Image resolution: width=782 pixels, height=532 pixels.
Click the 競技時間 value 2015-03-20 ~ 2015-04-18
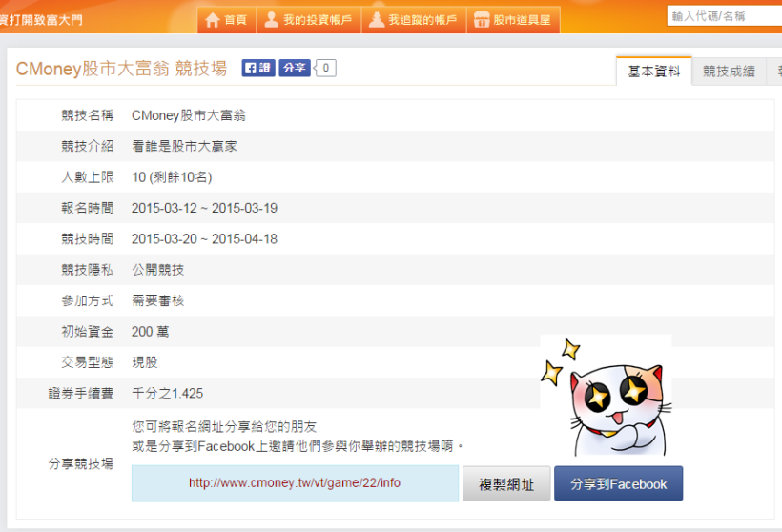point(204,238)
